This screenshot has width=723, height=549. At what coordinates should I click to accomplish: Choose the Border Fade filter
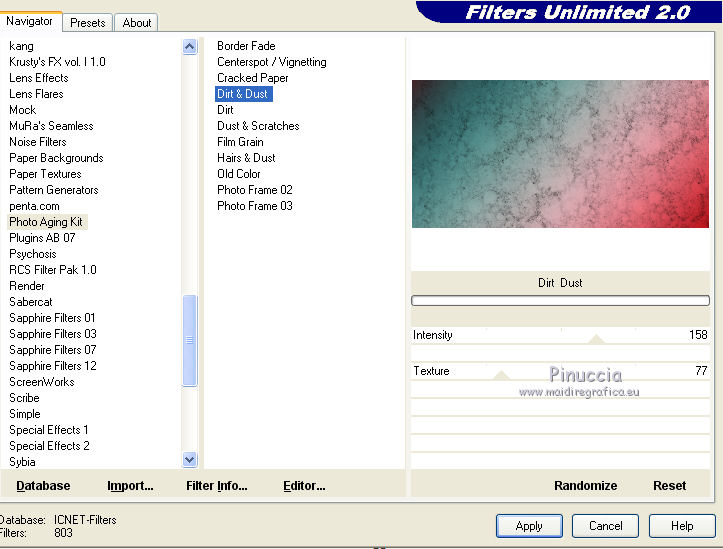click(x=246, y=46)
